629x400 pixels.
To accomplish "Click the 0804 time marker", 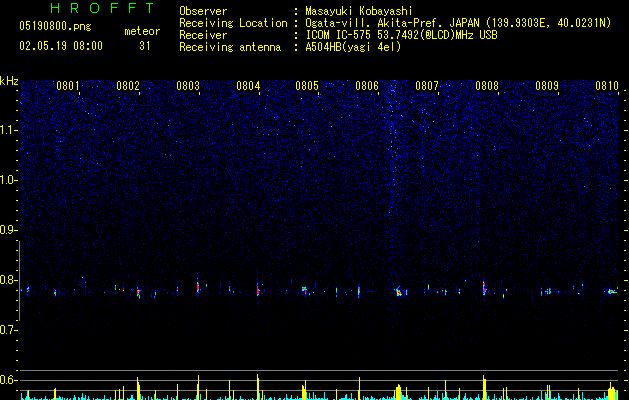I will 248,86.
